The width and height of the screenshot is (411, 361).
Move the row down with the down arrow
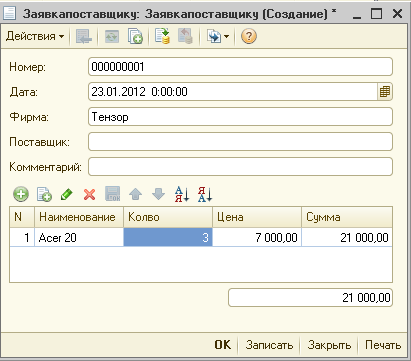tap(158, 194)
